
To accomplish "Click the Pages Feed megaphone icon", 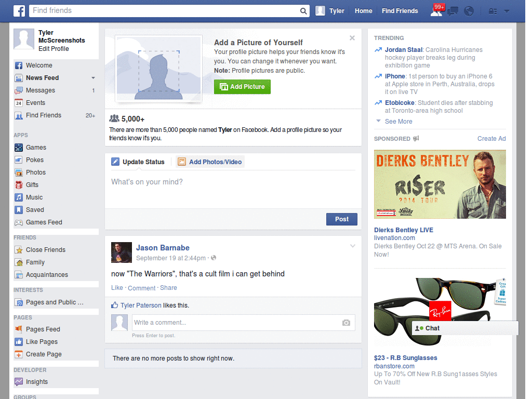I will click(x=19, y=329).
